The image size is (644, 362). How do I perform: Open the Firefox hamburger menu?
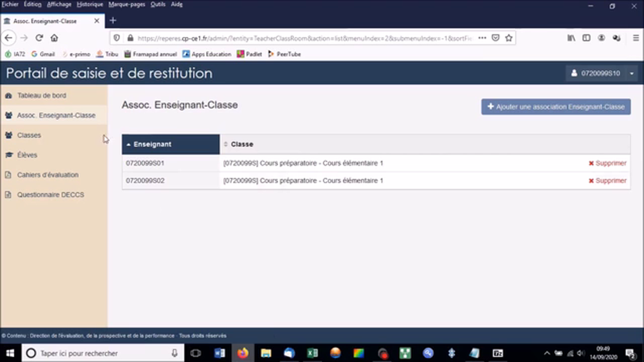pos(636,38)
